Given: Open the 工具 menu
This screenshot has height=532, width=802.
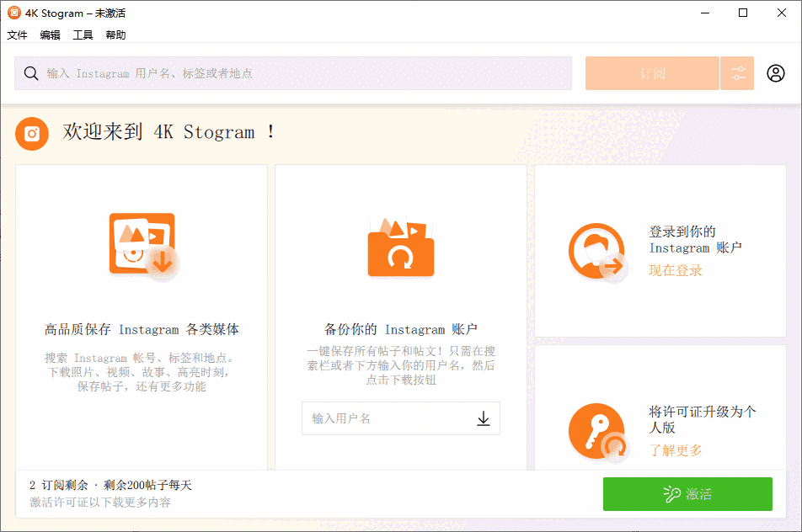Looking at the screenshot, I should [x=82, y=35].
